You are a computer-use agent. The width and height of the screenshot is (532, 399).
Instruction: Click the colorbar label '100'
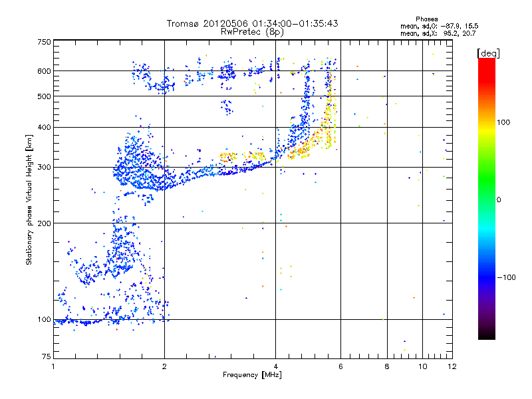click(x=503, y=122)
